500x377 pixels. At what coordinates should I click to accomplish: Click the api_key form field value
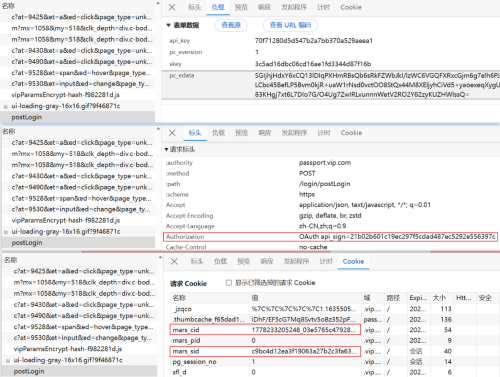314,41
